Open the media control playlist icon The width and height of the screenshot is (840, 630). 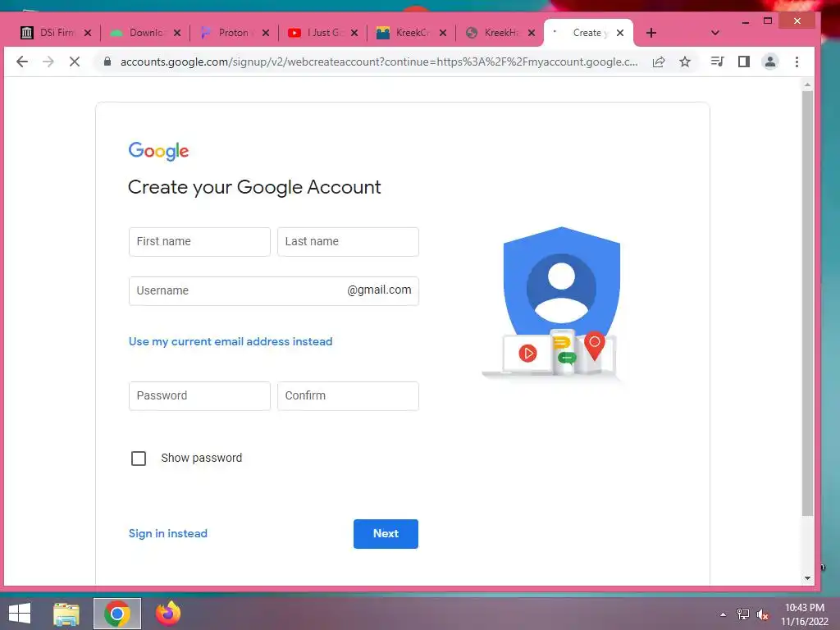click(x=717, y=62)
